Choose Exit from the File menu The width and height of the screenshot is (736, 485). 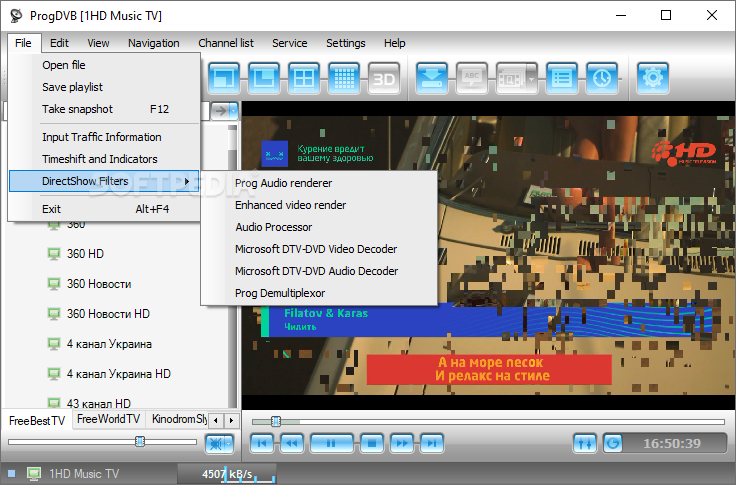(104, 209)
